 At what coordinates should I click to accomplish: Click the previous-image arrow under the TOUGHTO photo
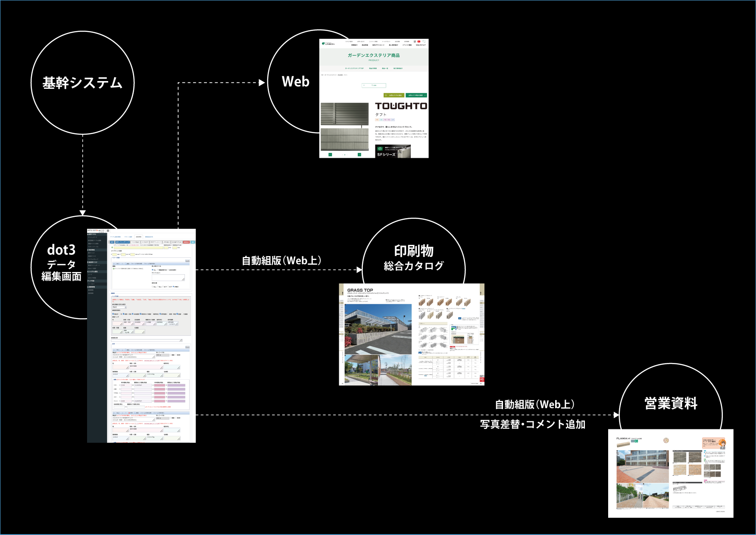click(330, 154)
